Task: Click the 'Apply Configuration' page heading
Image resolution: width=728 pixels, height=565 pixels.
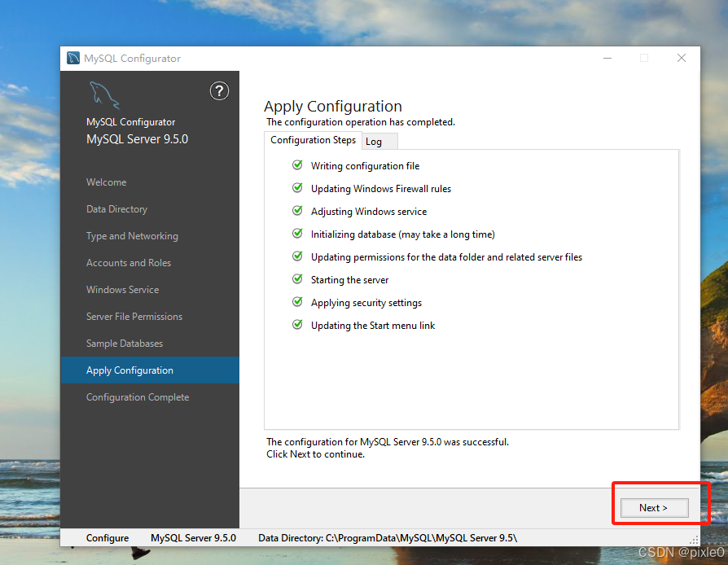Action: point(333,107)
